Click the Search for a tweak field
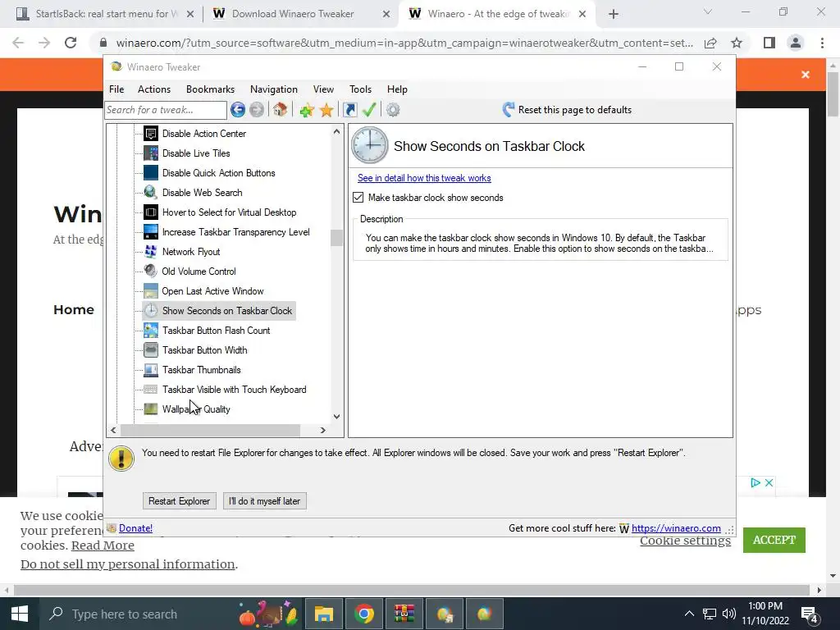 [166, 110]
